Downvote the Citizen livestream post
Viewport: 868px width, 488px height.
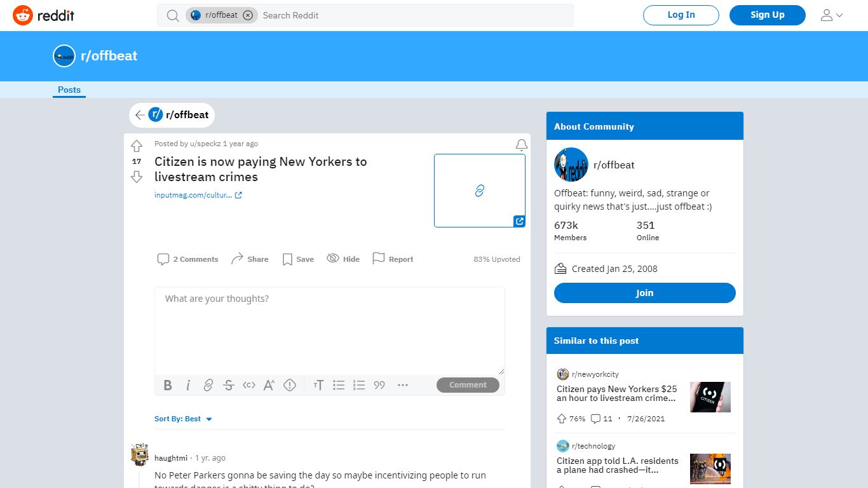[137, 177]
